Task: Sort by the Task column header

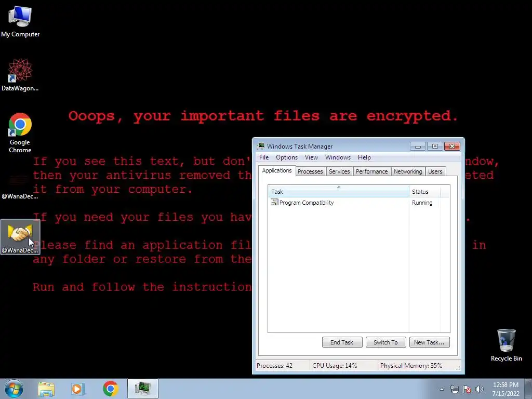Action: point(339,192)
